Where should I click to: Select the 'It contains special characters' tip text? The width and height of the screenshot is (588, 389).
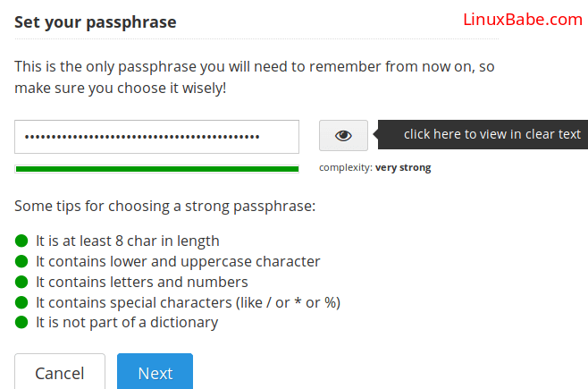pyautogui.click(x=188, y=302)
